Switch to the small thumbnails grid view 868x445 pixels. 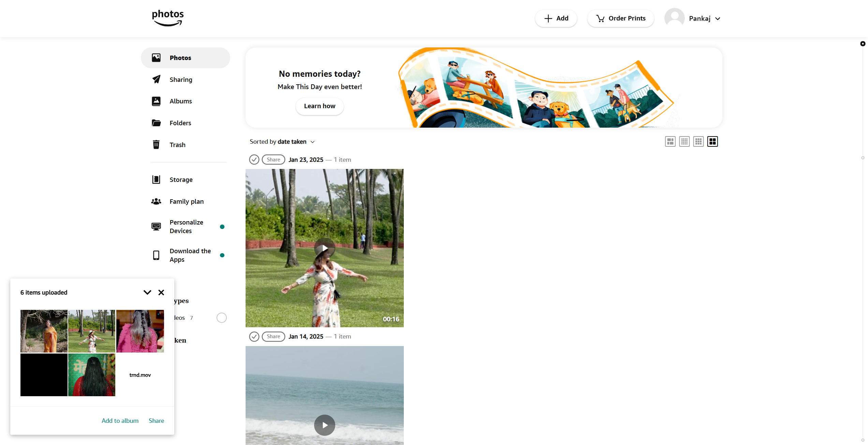click(684, 141)
